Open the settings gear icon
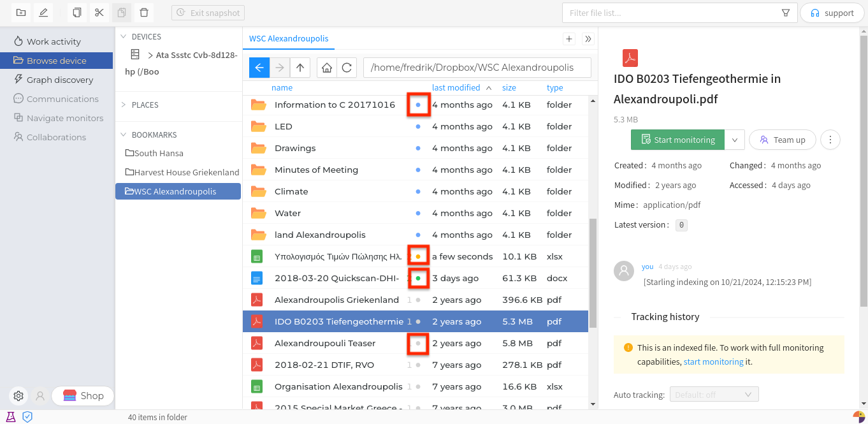The height and width of the screenshot is (424, 868). coord(18,396)
